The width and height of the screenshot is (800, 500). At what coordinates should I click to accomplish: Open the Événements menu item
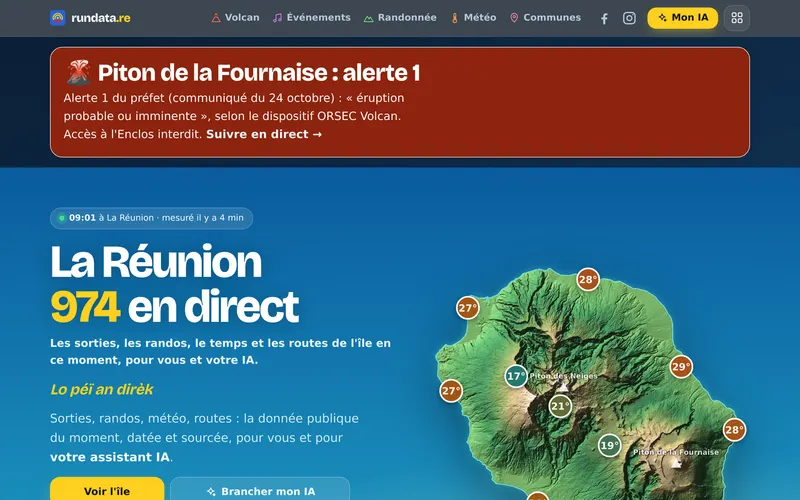(311, 18)
